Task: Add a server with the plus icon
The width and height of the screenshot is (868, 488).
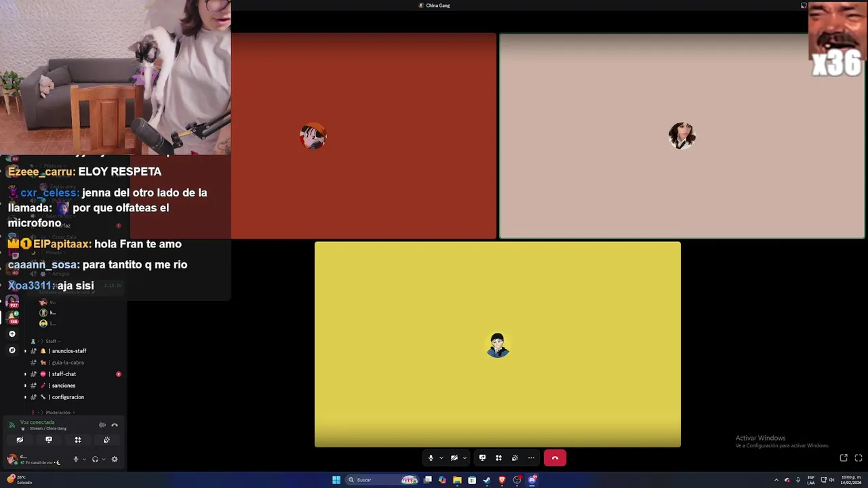Action: (x=12, y=333)
